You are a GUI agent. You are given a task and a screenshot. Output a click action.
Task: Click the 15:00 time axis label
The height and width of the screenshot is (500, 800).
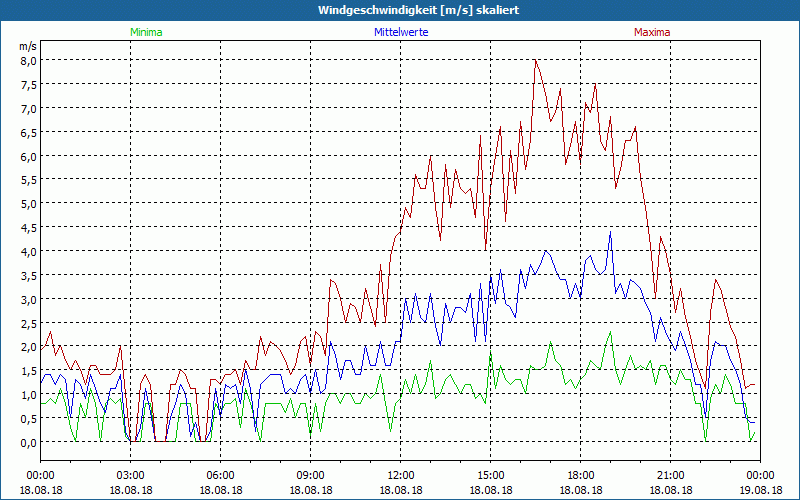coord(491,476)
